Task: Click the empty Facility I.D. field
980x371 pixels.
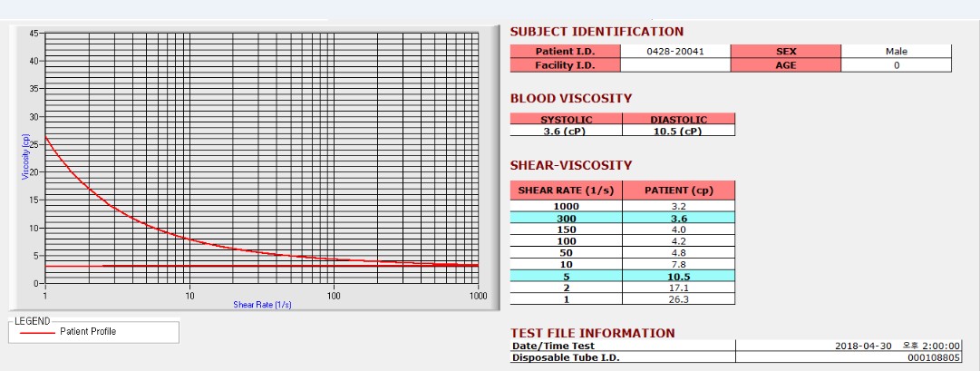Action: coord(675,65)
